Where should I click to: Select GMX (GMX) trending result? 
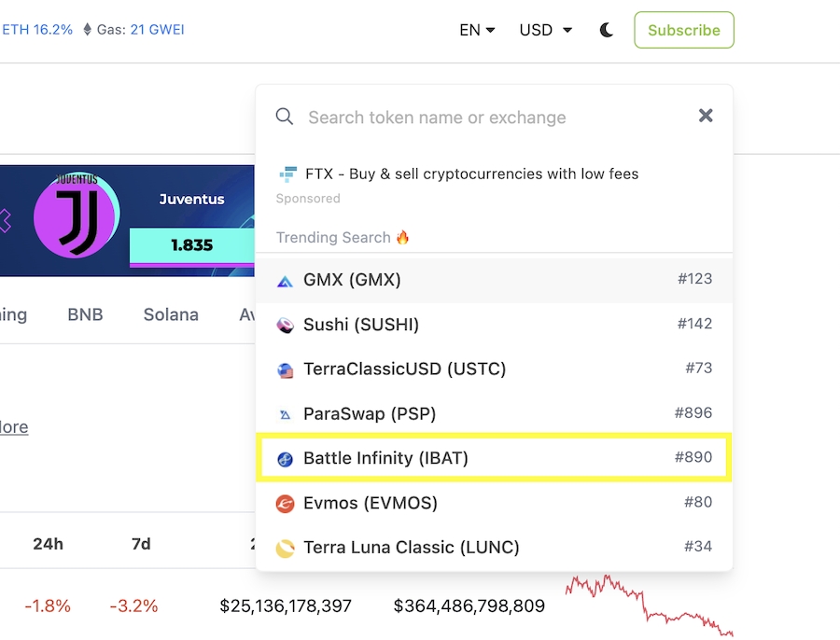coord(494,280)
